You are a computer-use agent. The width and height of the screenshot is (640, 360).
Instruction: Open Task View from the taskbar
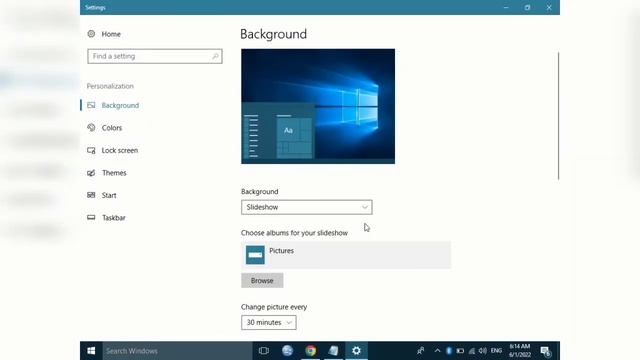[264, 351]
